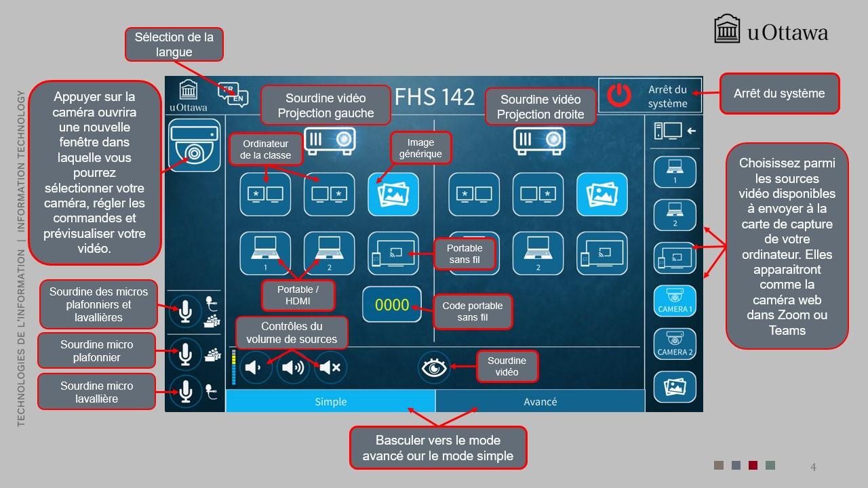Mute the source audio speaker
868x488 pixels.
pyautogui.click(x=332, y=367)
